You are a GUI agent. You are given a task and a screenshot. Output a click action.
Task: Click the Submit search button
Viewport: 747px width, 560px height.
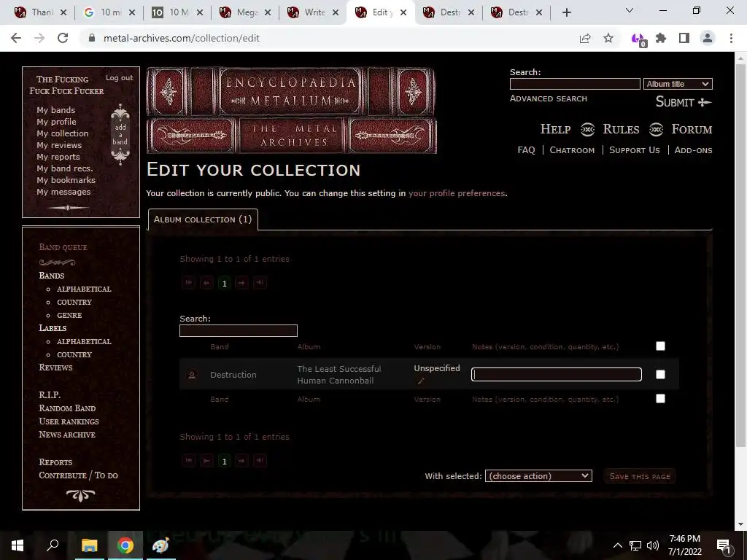[x=683, y=102]
